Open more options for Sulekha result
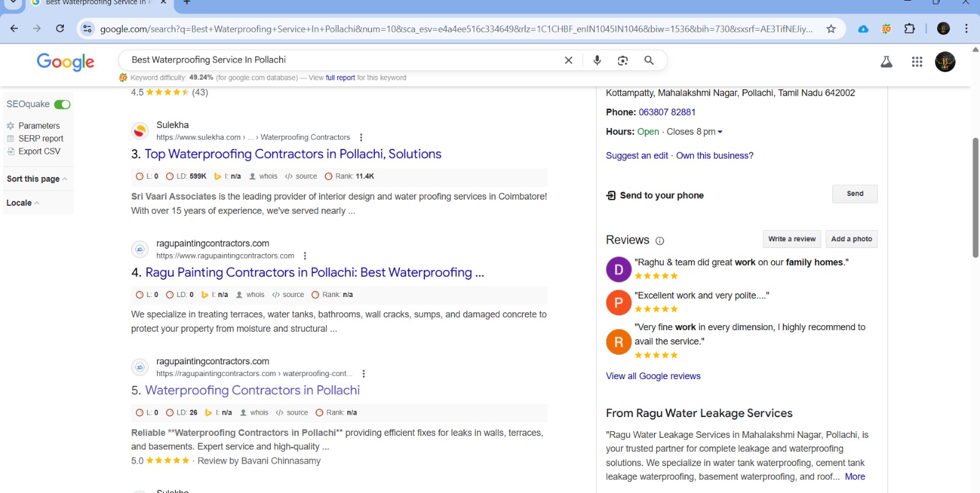Viewport: 980px width, 493px height. click(x=361, y=137)
